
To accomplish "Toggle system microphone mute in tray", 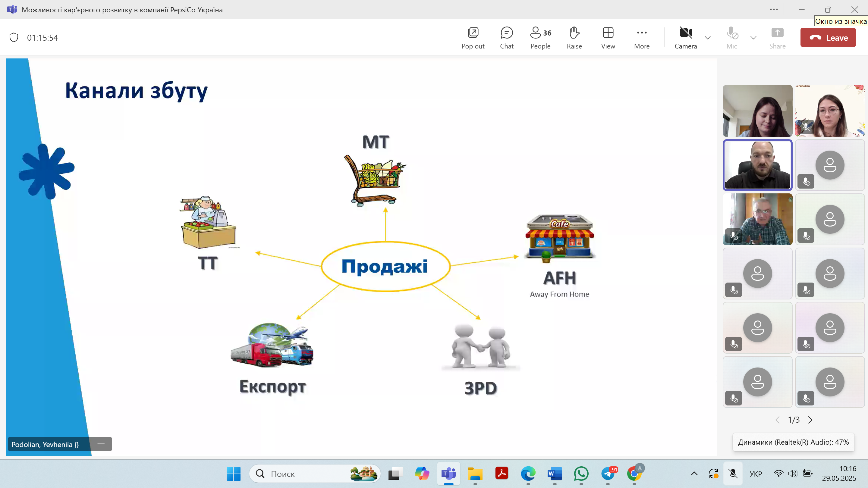I will (x=733, y=474).
